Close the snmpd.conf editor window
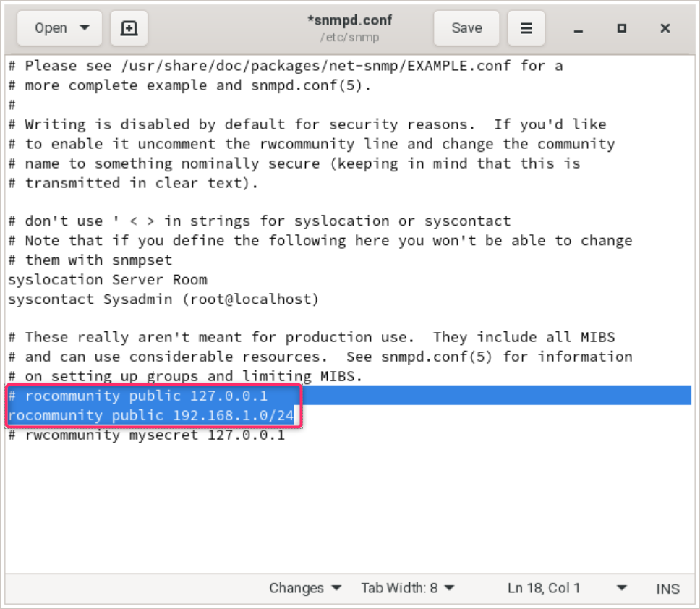Image resolution: width=700 pixels, height=609 pixels. [x=665, y=29]
